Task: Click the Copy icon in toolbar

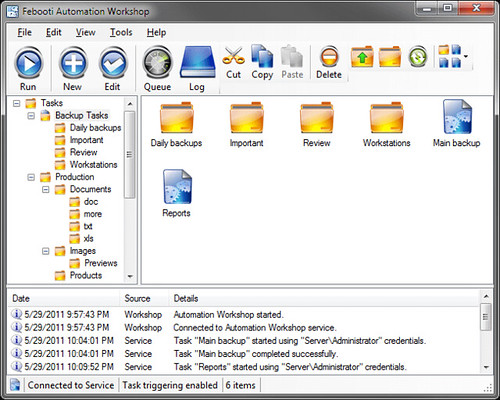Action: click(x=262, y=56)
